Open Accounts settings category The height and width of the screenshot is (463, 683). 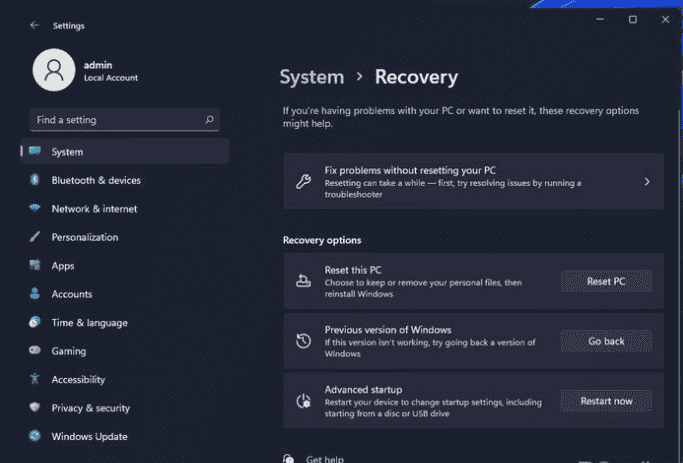(72, 295)
